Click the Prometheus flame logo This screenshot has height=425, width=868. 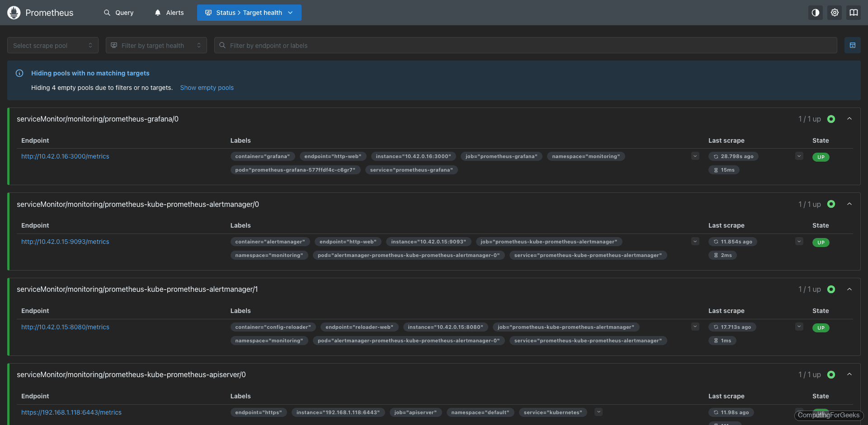click(x=14, y=12)
